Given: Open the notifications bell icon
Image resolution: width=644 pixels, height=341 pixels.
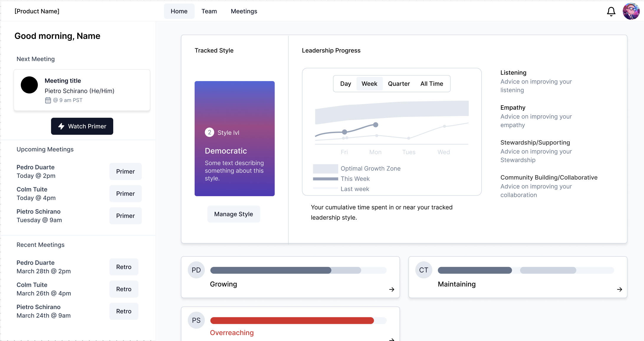Looking at the screenshot, I should click(611, 12).
